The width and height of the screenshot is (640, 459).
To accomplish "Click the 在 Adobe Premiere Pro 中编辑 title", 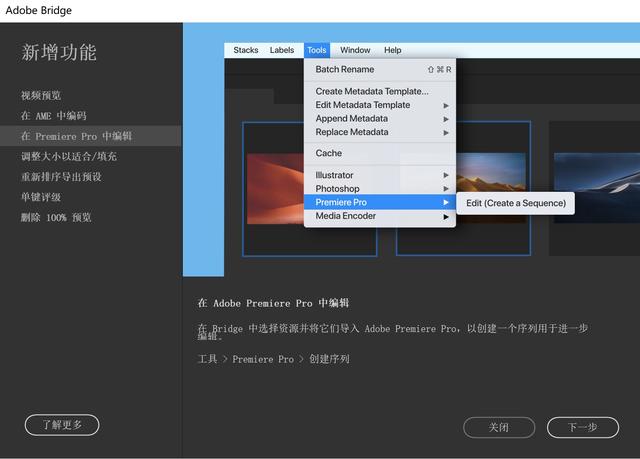I will pos(273,303).
